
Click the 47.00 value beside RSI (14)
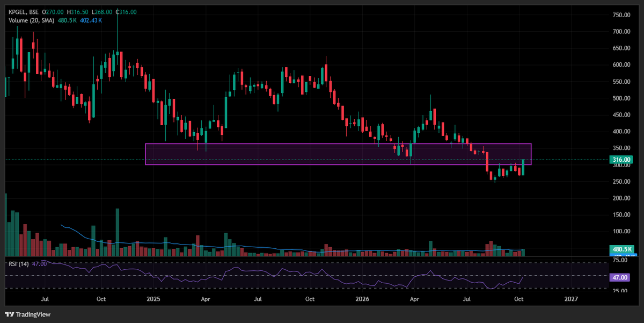39,264
